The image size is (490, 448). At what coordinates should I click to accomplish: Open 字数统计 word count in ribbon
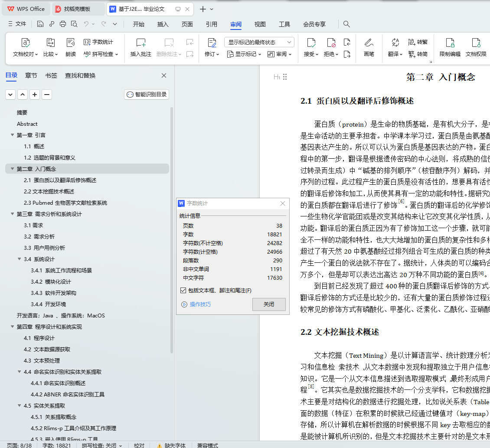click(x=98, y=42)
